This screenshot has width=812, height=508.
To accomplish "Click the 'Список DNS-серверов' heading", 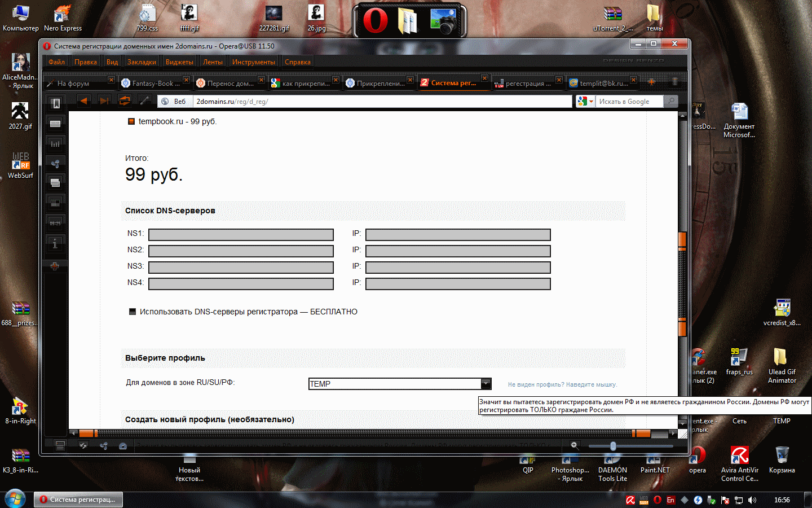I will (170, 211).
